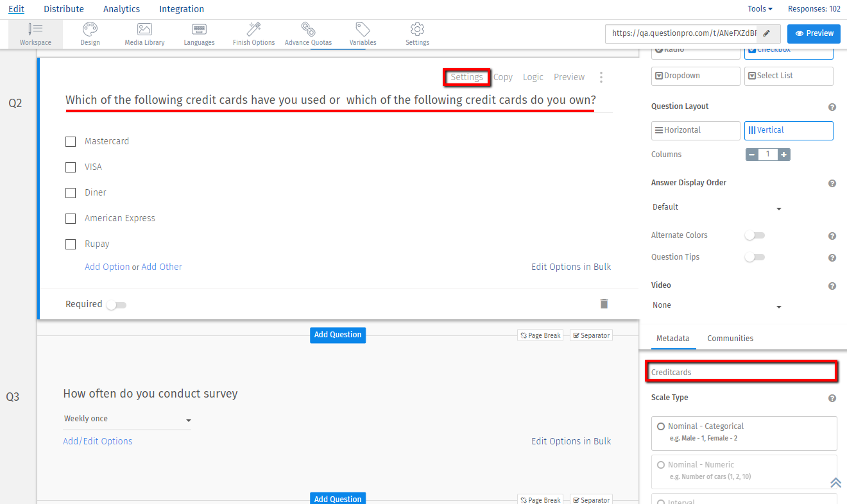Click the Add Question button
Viewport: 847px width, 504px height.
click(338, 335)
